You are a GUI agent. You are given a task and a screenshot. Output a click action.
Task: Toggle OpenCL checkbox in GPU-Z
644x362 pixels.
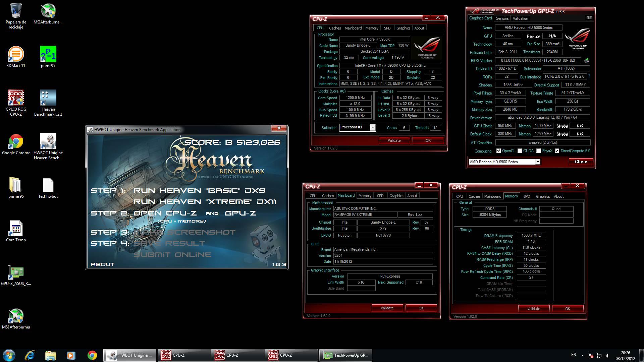498,151
